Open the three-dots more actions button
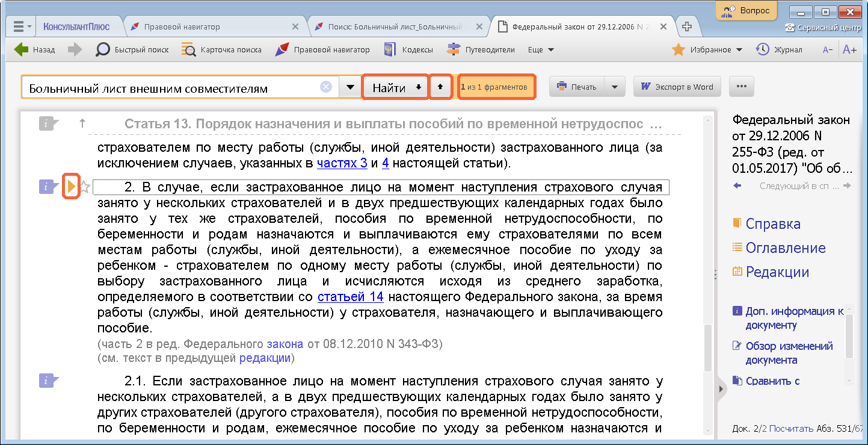This screenshot has width=868, height=445. click(x=742, y=87)
